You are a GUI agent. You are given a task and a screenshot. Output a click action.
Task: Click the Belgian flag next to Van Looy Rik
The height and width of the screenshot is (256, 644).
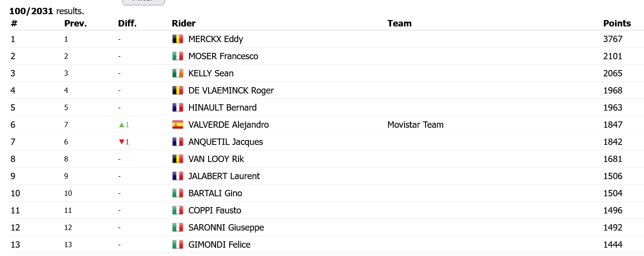[177, 159]
